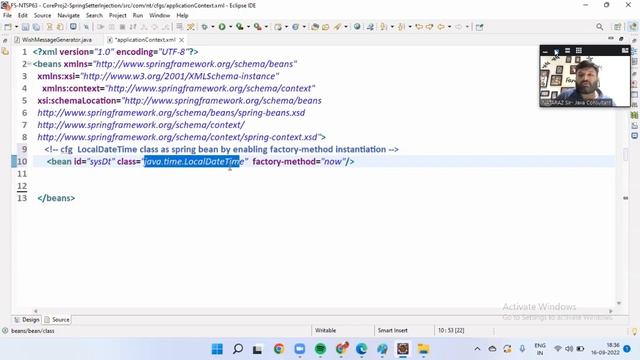Click the Last Edit Location icon
Viewport: 640px width, 360px height.
(x=419, y=27)
